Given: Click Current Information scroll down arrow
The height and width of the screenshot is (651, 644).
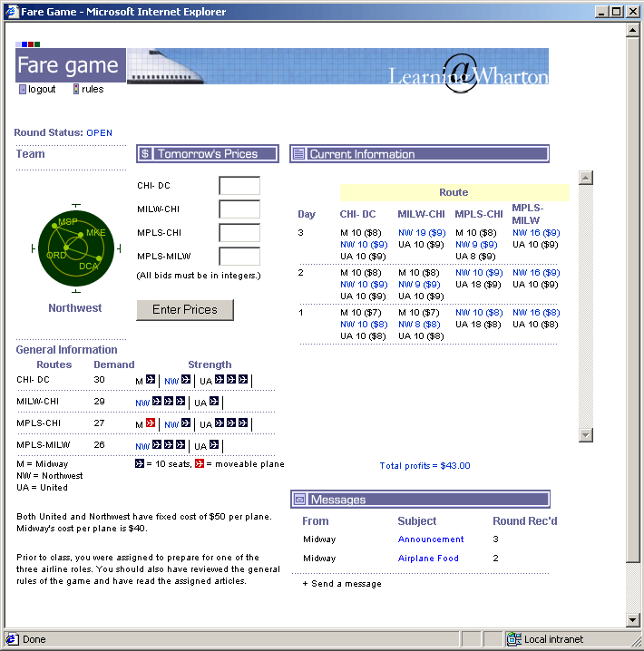Looking at the screenshot, I should pyautogui.click(x=585, y=435).
